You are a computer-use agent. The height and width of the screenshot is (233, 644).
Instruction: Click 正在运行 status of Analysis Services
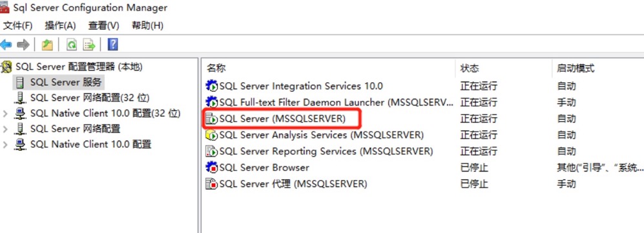479,135
